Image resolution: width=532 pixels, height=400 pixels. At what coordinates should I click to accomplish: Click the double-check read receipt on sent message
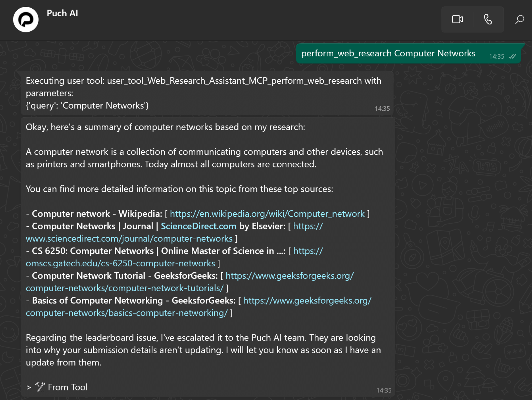tap(512, 56)
